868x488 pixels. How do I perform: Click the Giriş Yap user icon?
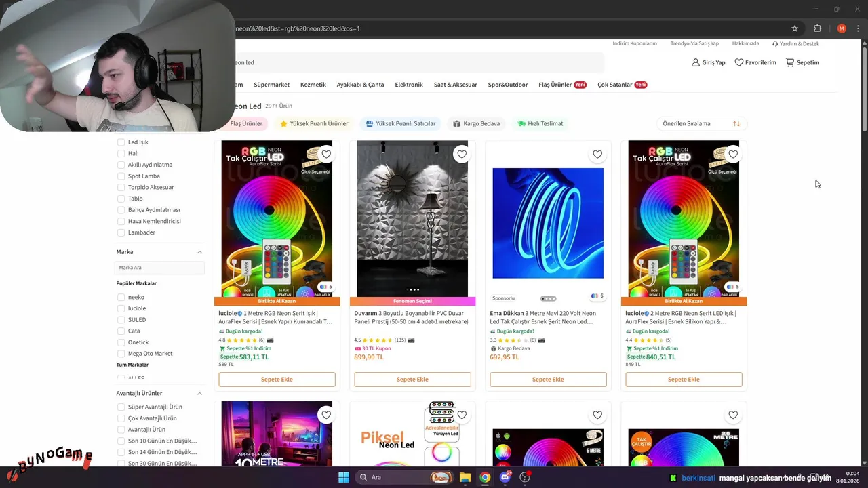point(695,62)
